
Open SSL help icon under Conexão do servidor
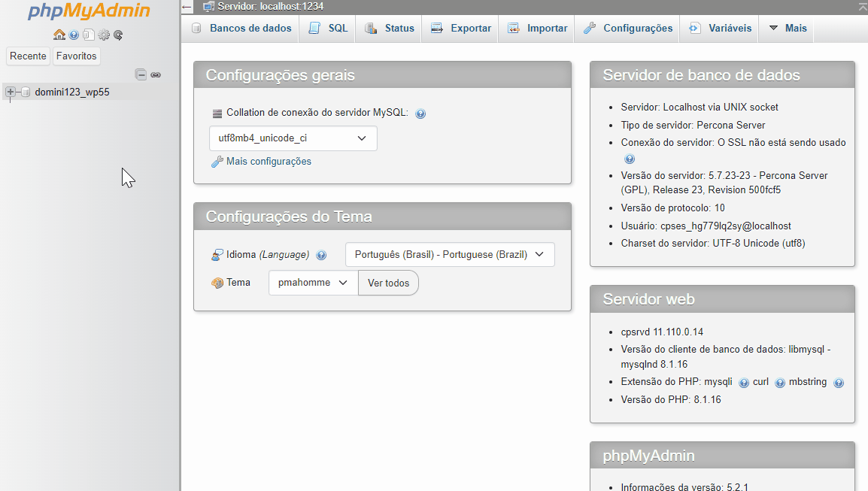click(630, 159)
